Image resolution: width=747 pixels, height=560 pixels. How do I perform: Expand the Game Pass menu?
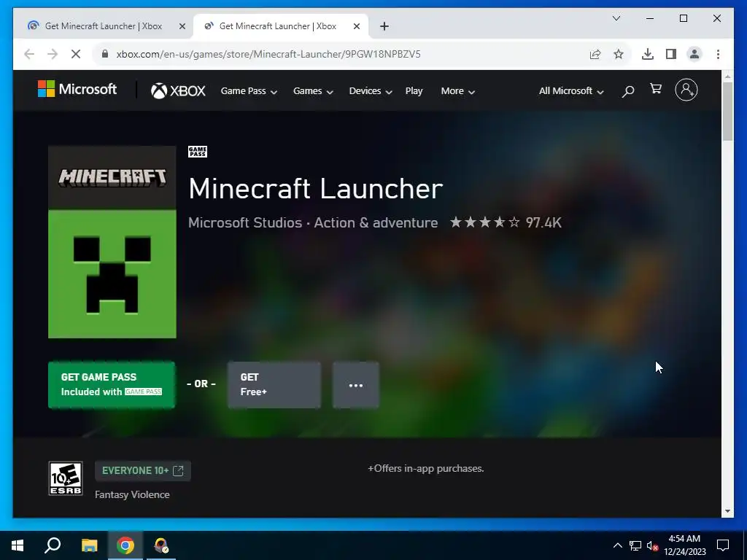coord(249,91)
